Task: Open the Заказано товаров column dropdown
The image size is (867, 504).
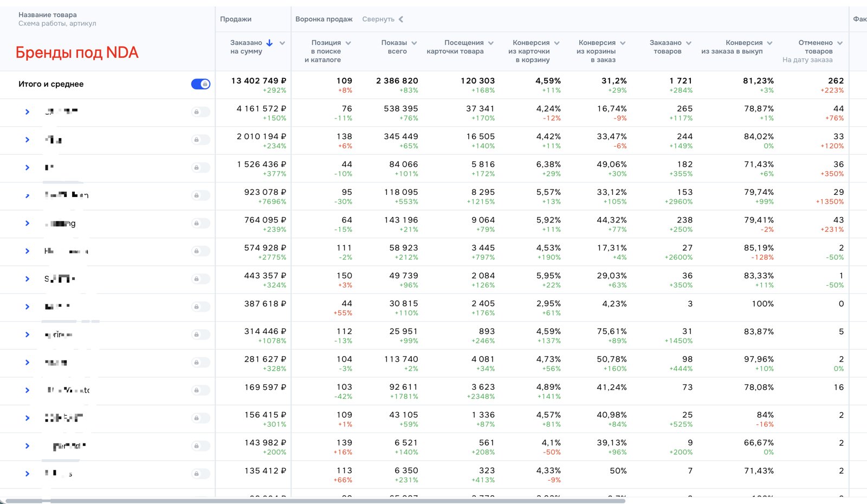Action: (x=689, y=43)
